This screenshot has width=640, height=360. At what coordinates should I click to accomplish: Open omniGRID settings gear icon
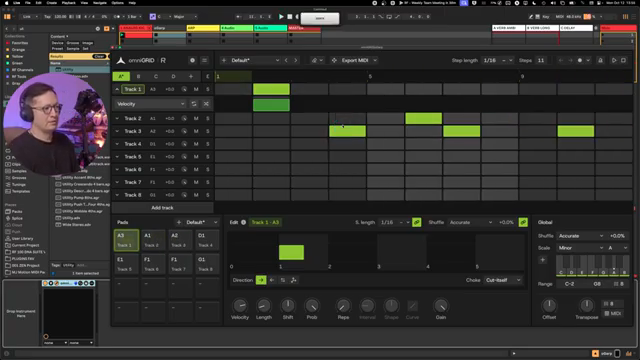tap(192, 60)
